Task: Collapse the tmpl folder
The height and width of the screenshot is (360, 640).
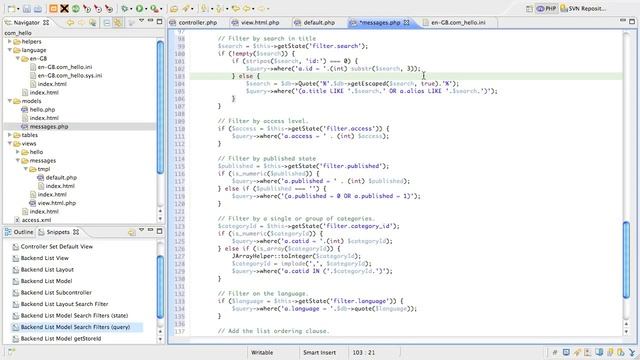Action: 26,169
